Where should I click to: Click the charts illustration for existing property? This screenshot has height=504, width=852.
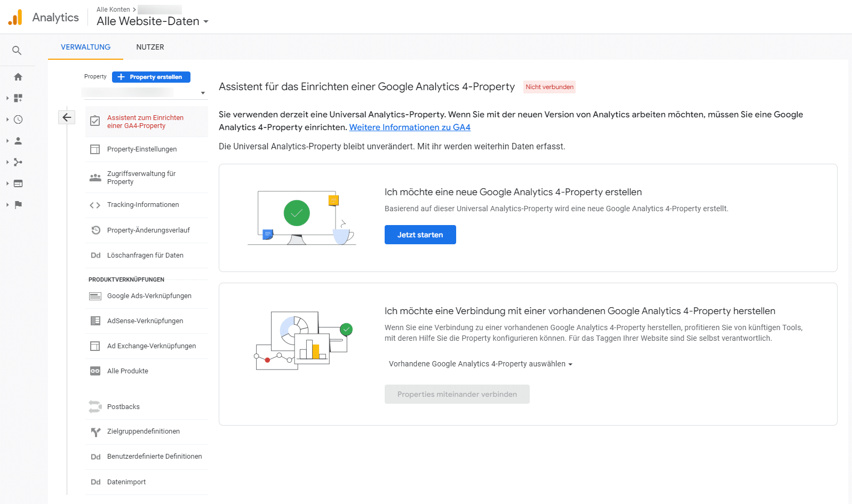(302, 340)
